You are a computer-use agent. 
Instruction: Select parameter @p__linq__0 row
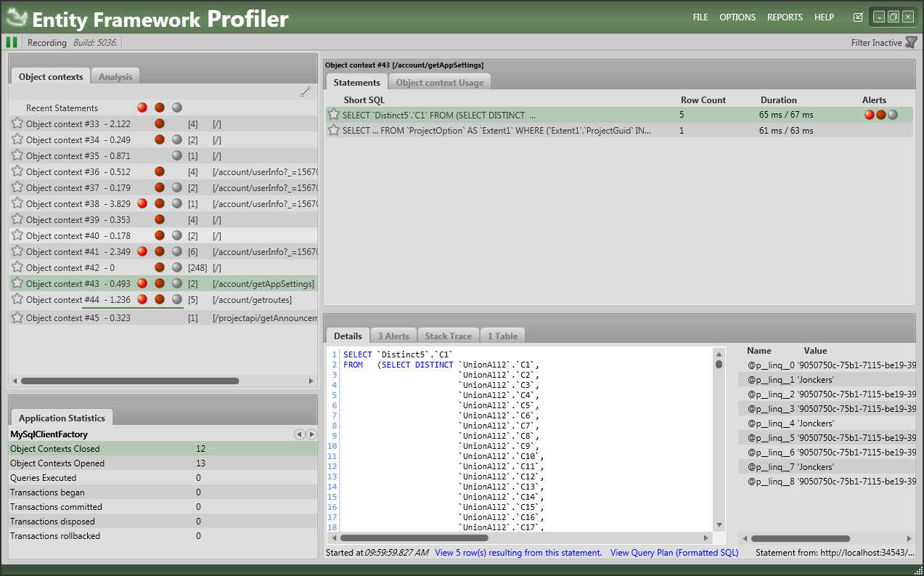tap(827, 365)
